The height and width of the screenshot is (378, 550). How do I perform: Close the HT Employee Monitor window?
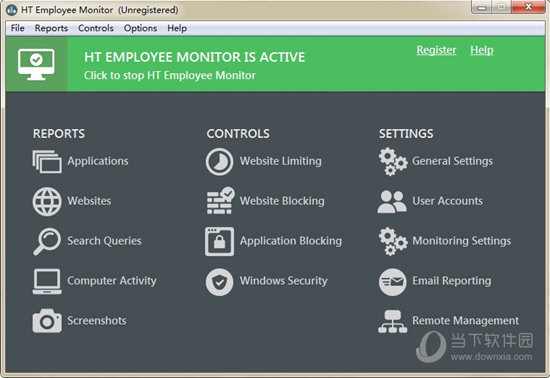pos(528,7)
